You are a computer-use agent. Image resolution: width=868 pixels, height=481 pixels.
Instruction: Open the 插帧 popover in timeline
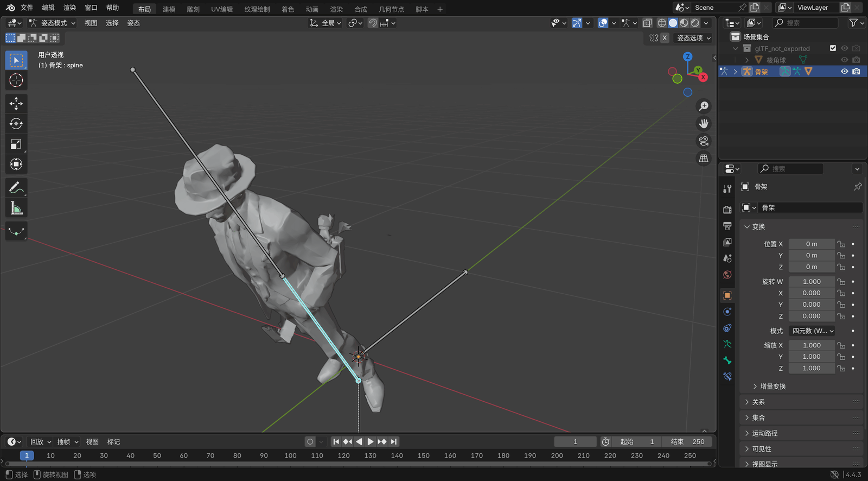tap(67, 442)
